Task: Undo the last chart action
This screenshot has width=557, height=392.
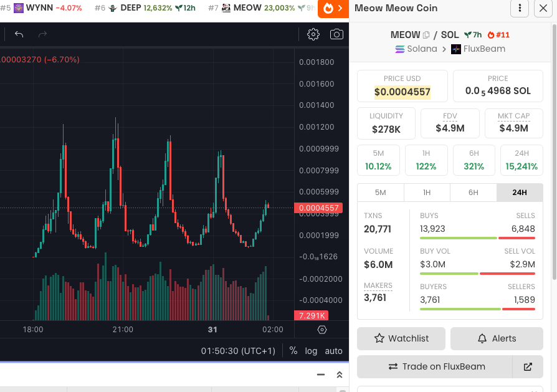Action: 19,34
